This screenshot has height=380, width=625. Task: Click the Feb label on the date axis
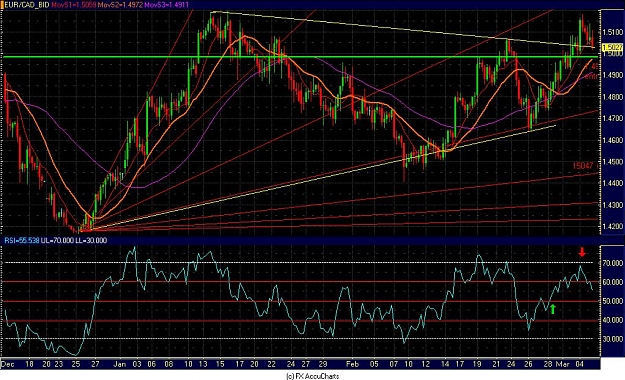coord(352,364)
